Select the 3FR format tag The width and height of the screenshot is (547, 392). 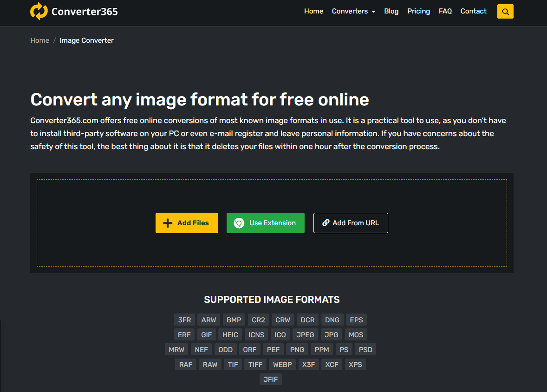tap(184, 320)
